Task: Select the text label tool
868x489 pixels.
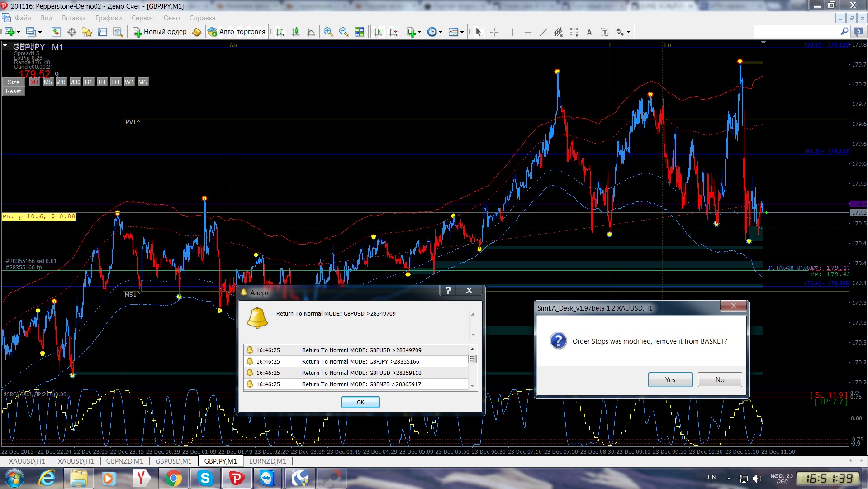Action: (x=604, y=32)
